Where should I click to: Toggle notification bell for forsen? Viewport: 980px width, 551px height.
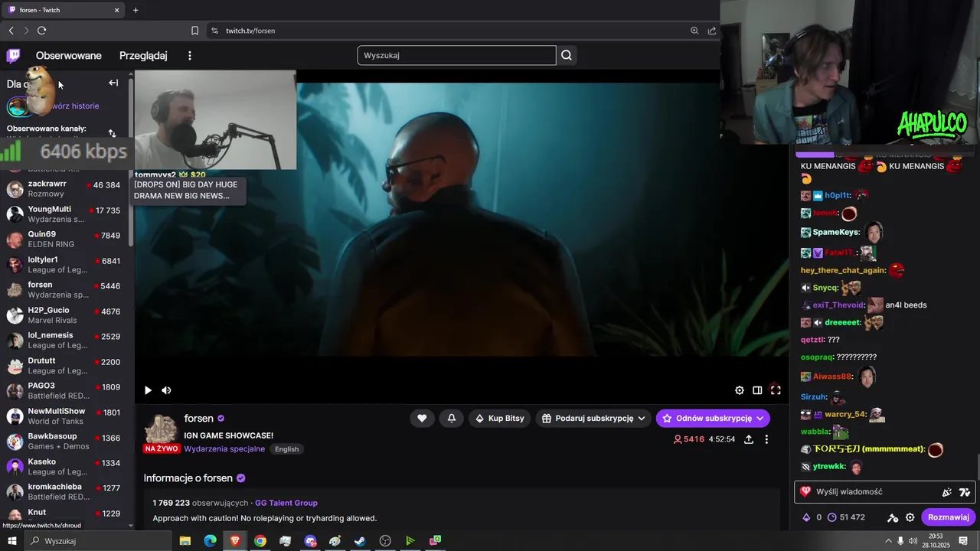point(452,418)
